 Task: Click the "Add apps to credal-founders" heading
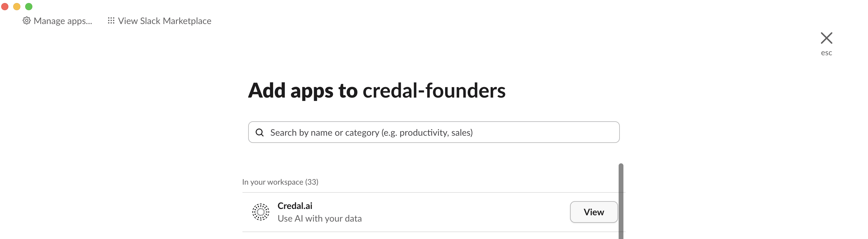377,90
